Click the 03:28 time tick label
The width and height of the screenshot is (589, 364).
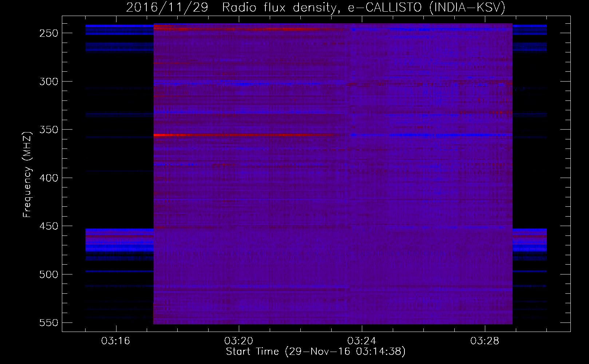485,341
